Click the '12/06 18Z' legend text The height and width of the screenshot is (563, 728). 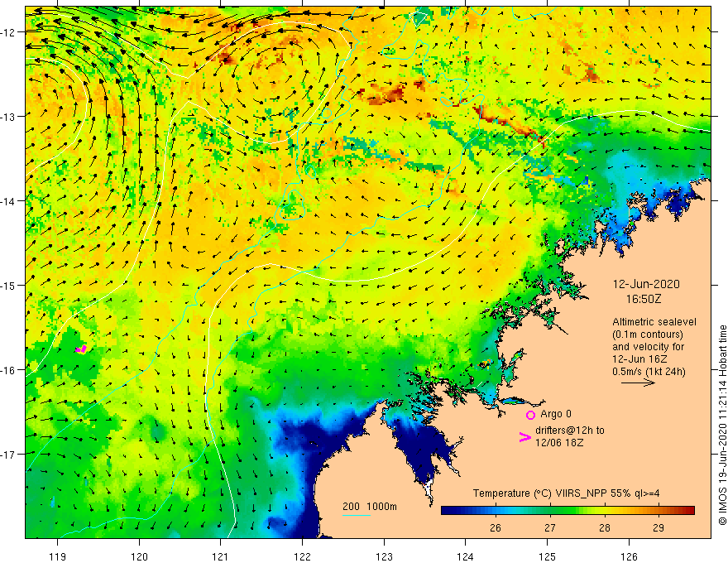(x=559, y=443)
